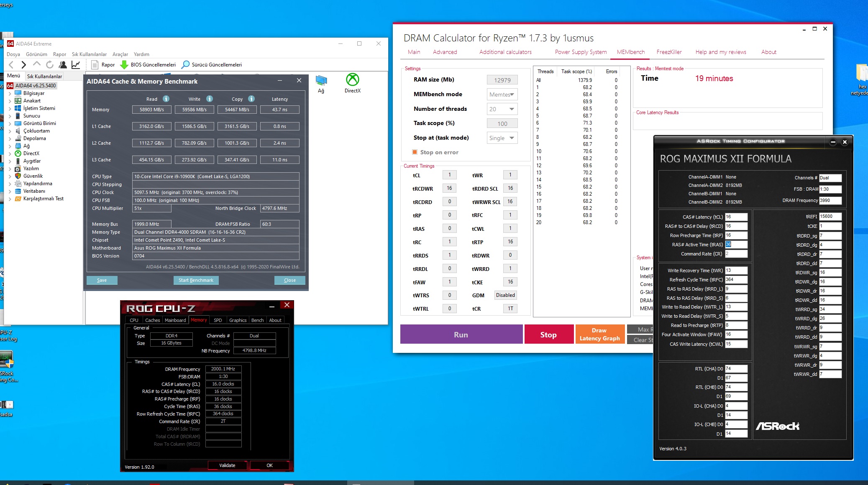Viewport: 868px width, 485px height.
Task: Open the Dosya menu in AIDA64
Action: (13, 54)
